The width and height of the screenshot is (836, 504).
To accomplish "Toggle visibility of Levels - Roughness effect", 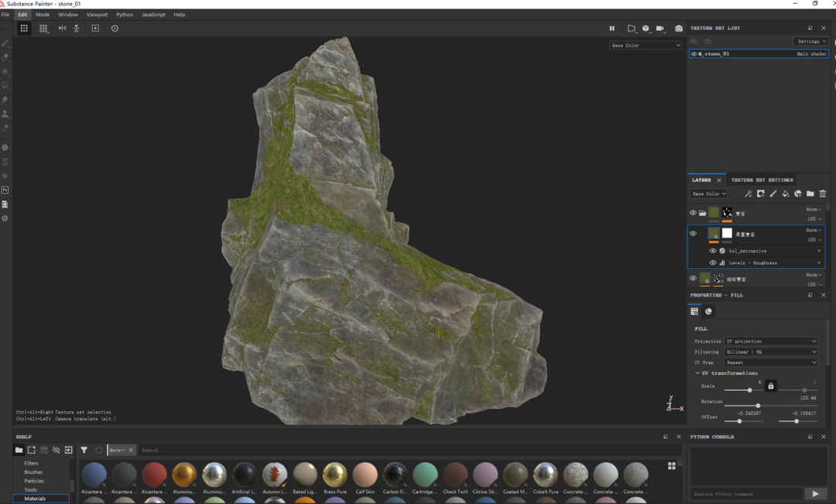I will click(713, 263).
